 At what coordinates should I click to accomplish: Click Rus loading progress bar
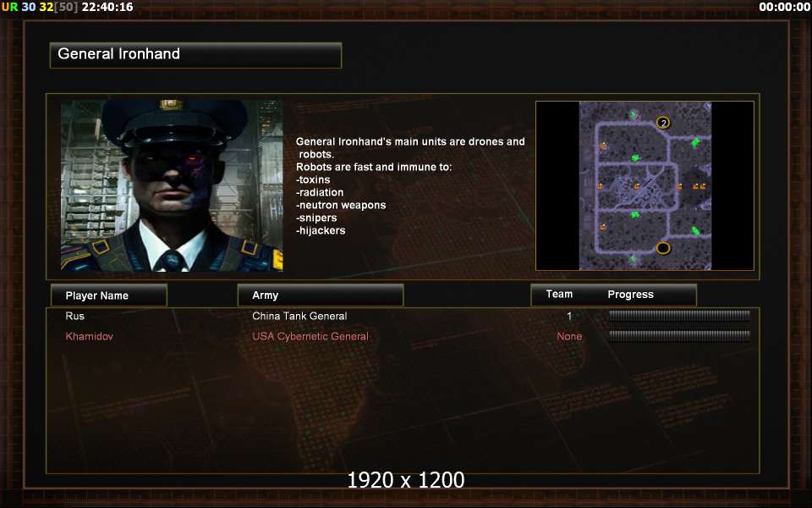coord(679,316)
